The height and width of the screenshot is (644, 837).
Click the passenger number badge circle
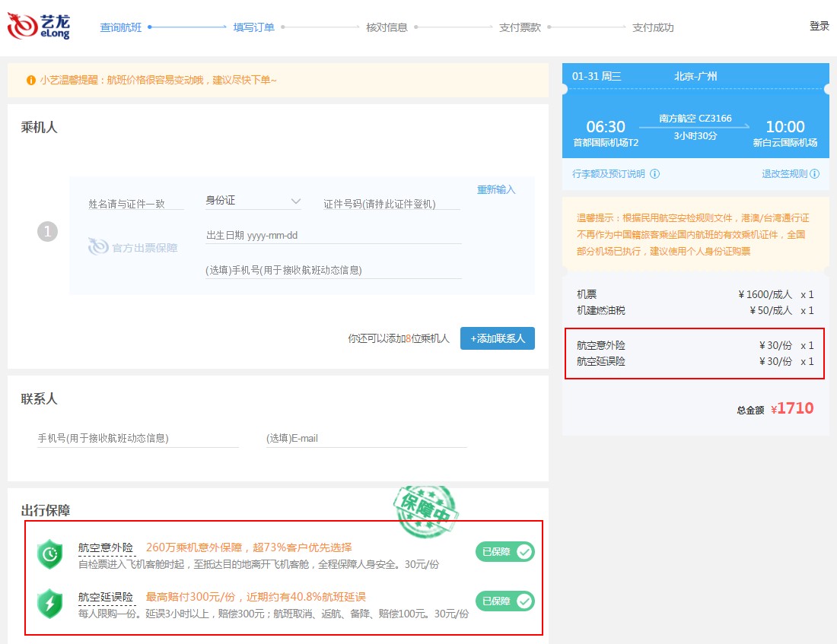(x=47, y=231)
